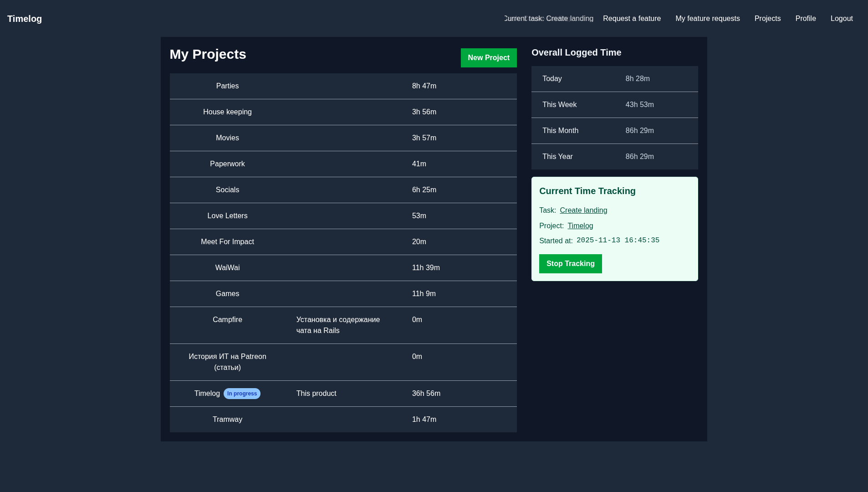This screenshot has width=868, height=492.
Task: Click the 'Meet For Impact' project
Action: pyautogui.click(x=227, y=242)
